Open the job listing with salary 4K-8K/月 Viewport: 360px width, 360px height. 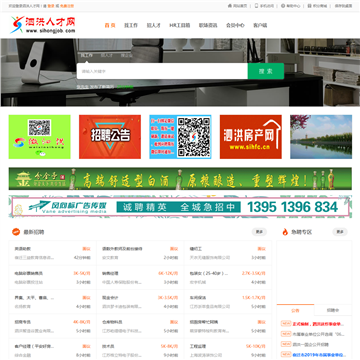[53, 326]
